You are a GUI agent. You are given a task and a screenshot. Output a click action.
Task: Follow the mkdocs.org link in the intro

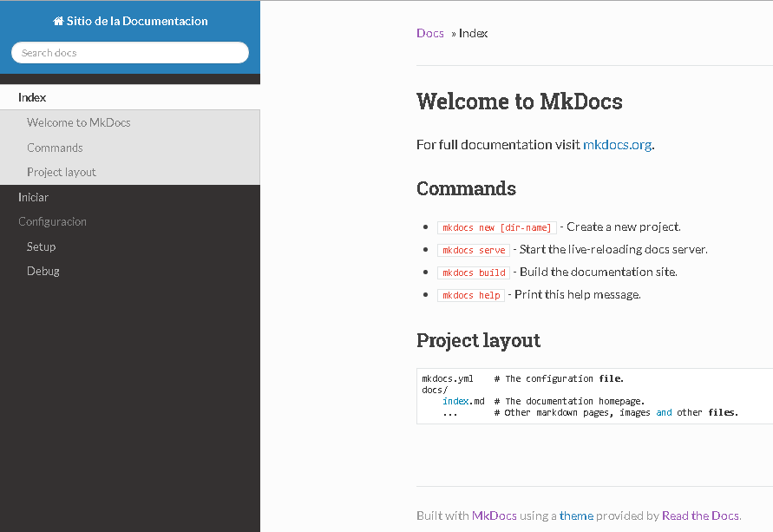617,144
